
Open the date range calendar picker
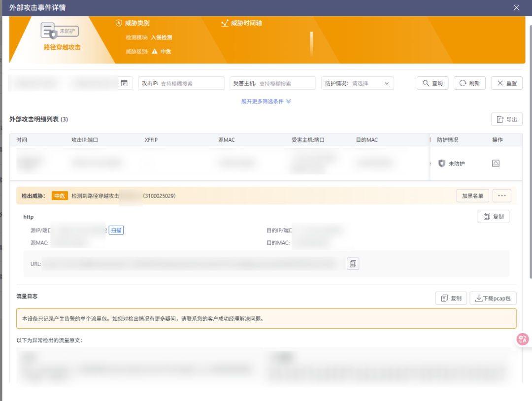pyautogui.click(x=124, y=83)
